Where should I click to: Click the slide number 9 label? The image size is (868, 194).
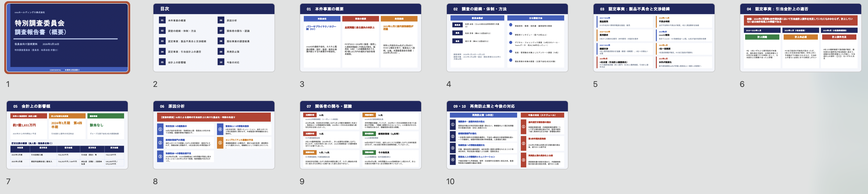(x=302, y=181)
